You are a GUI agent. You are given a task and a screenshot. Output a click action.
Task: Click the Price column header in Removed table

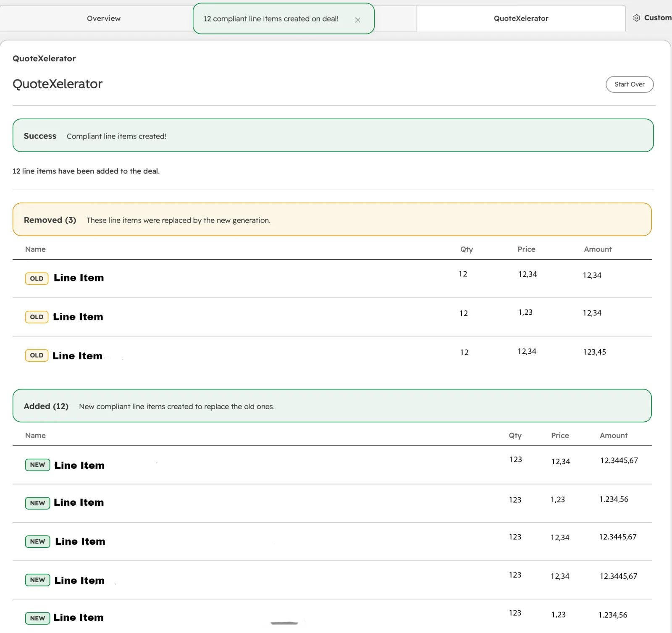coord(526,249)
